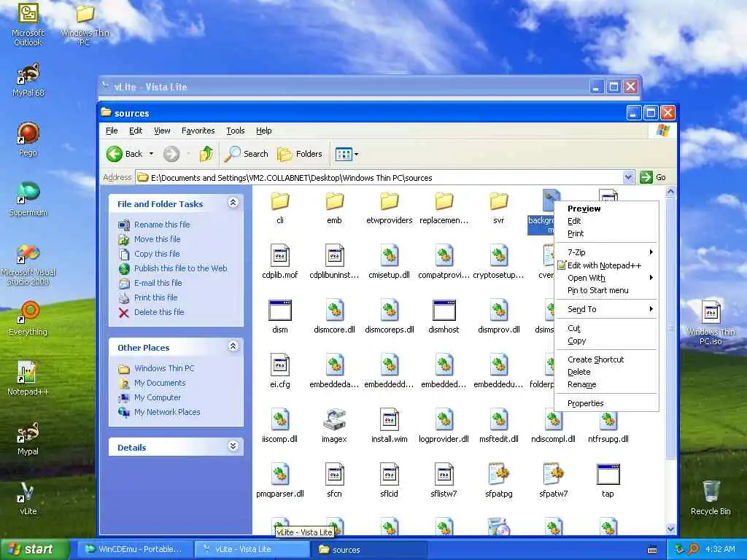Image resolution: width=747 pixels, height=560 pixels.
Task: Expand 7-Zip context submenu
Action: pyautogui.click(x=606, y=252)
